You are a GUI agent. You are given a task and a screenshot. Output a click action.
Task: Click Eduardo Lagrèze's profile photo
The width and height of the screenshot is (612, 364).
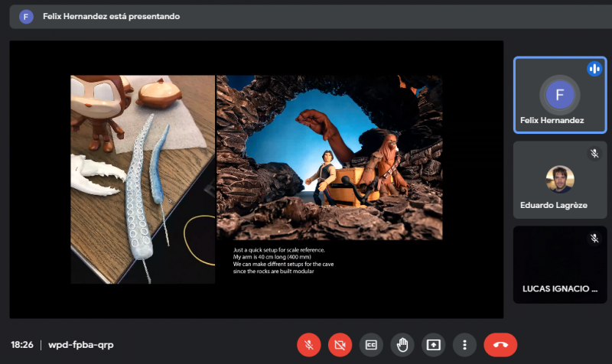(x=560, y=180)
